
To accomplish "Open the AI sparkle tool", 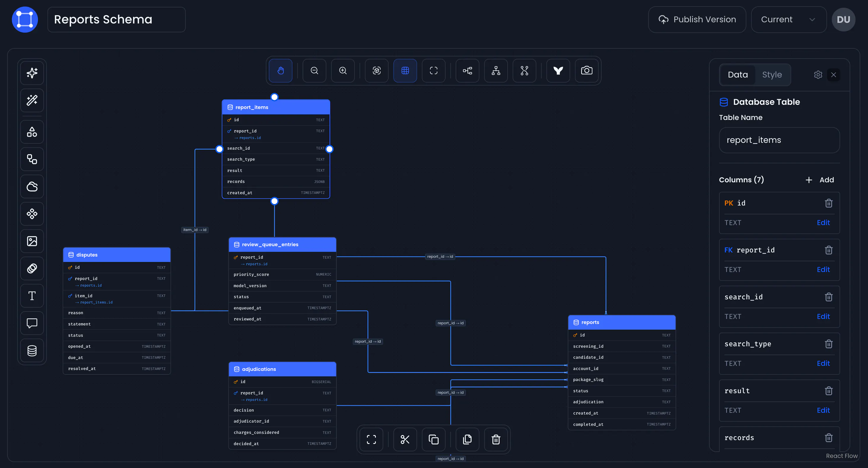I will [x=32, y=73].
